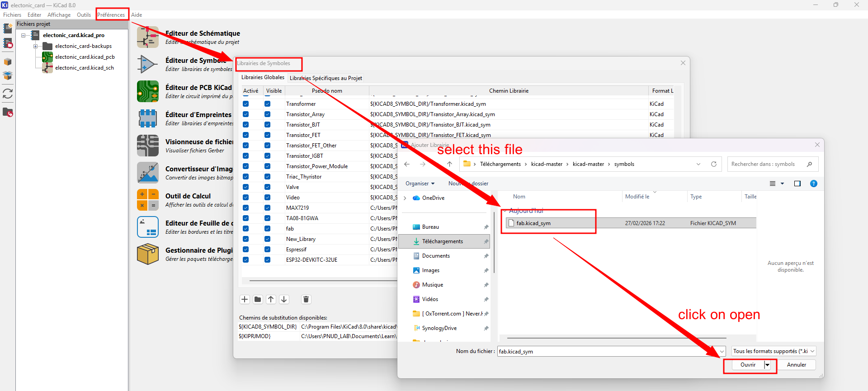The width and height of the screenshot is (868, 391).
Task: Open the Footprint Editor (Éditeur d'Empreintes) icon
Action: (148, 118)
